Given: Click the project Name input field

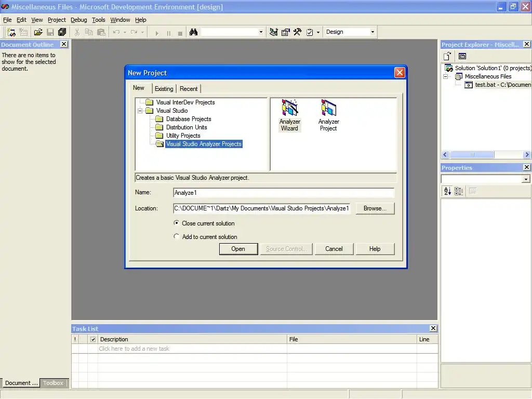Looking at the screenshot, I should pos(284,193).
